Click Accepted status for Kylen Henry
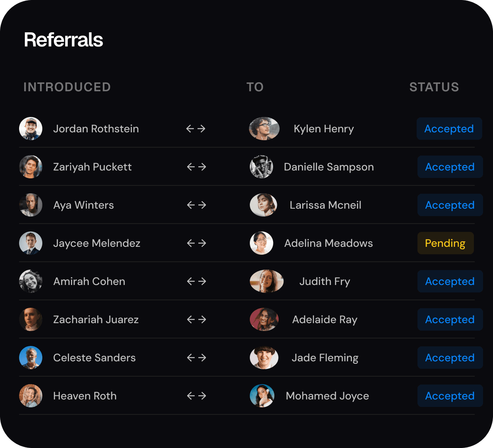The width and height of the screenshot is (493, 448). (x=449, y=129)
